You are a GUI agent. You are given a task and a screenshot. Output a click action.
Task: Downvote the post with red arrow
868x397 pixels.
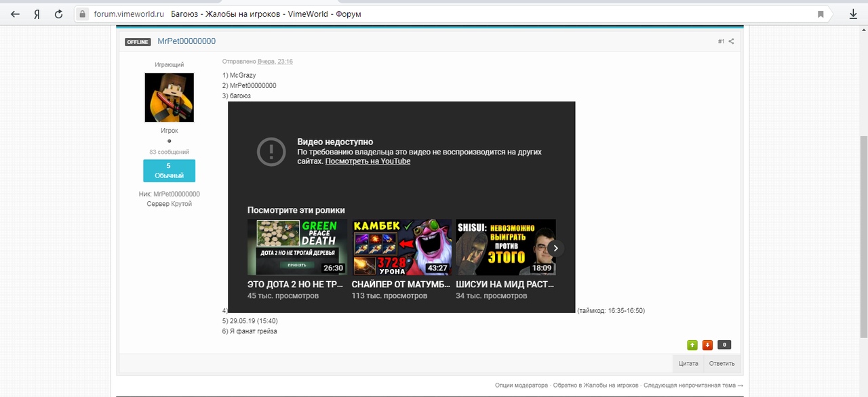click(707, 345)
